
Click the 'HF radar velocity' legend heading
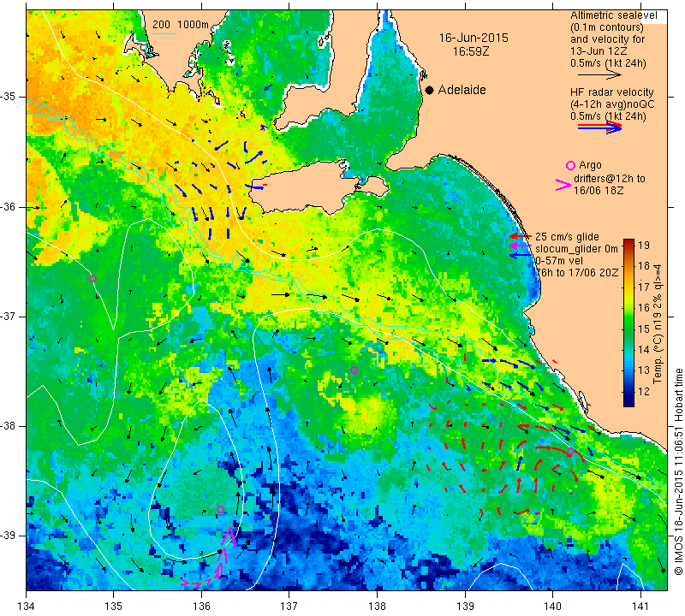click(611, 92)
